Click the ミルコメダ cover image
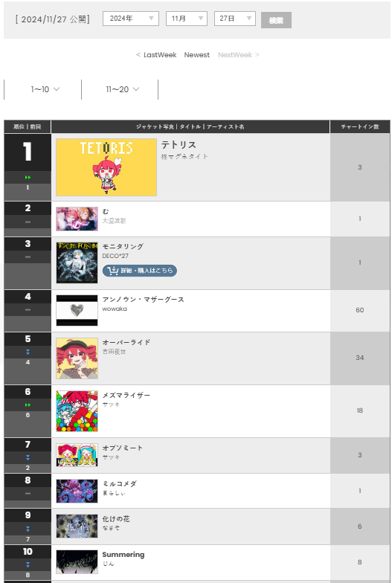The width and height of the screenshot is (392, 583). pos(77,491)
